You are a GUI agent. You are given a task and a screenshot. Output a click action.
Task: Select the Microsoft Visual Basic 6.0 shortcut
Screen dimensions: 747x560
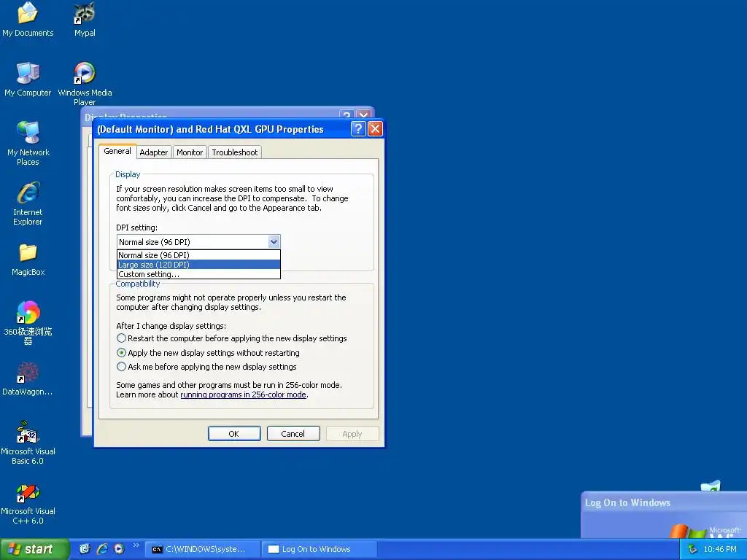click(28, 442)
